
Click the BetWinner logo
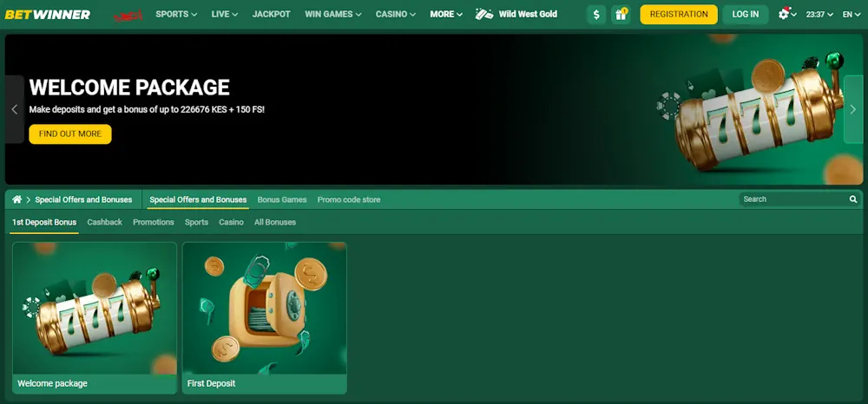pyautogui.click(x=47, y=15)
